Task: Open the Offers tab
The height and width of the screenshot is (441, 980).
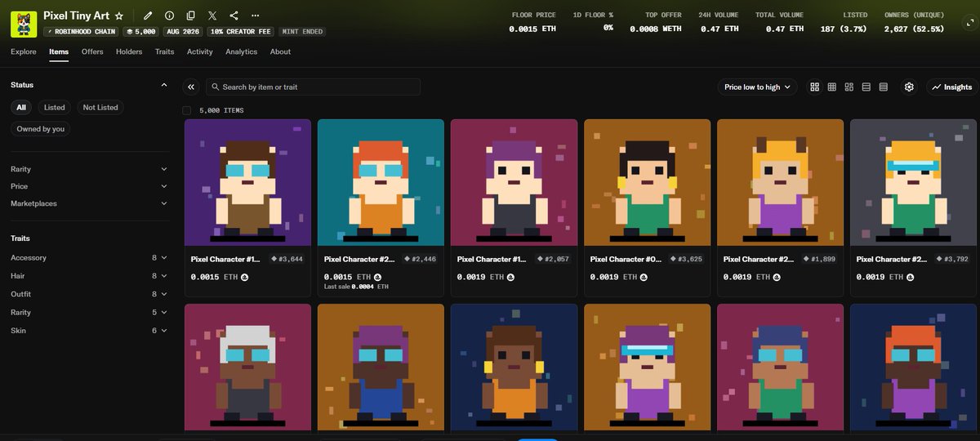Action: tap(92, 51)
